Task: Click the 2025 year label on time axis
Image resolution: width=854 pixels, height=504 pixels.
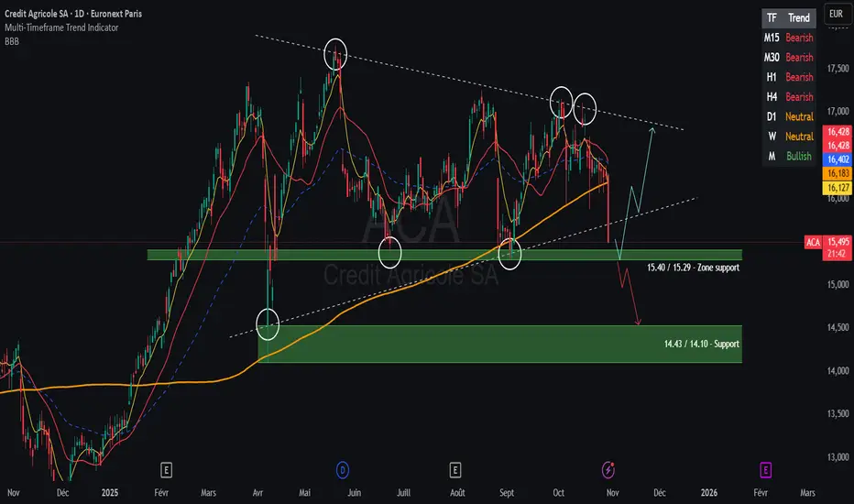Action: point(109,493)
